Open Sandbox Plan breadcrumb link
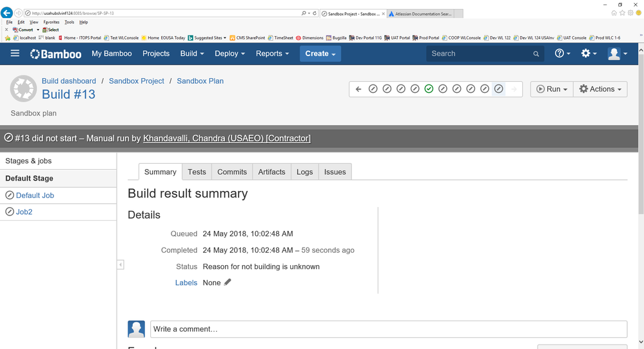Screen dimensions: 644x349 click(200, 81)
